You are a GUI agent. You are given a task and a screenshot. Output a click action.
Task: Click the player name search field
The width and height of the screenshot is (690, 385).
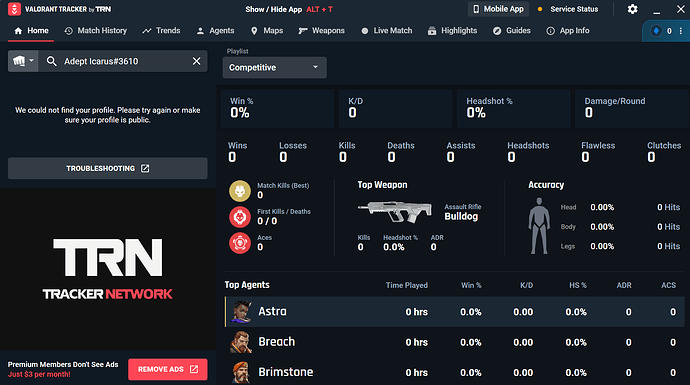tap(124, 61)
